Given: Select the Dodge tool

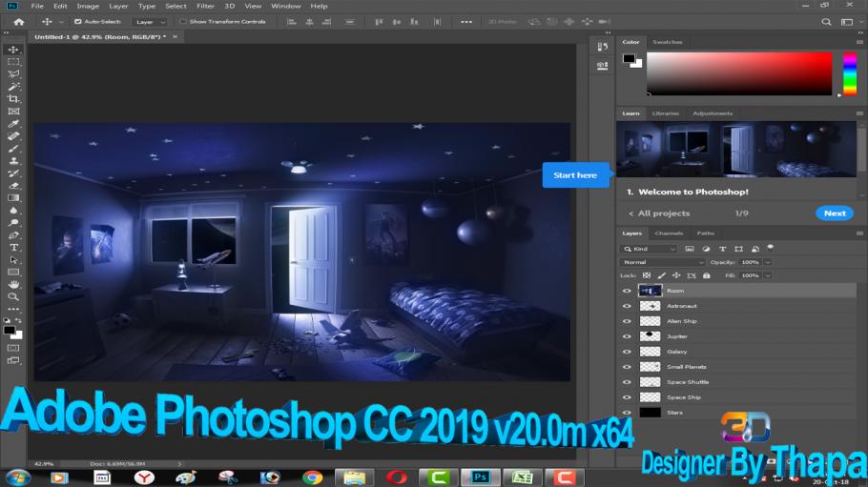Looking at the screenshot, I should [13, 222].
